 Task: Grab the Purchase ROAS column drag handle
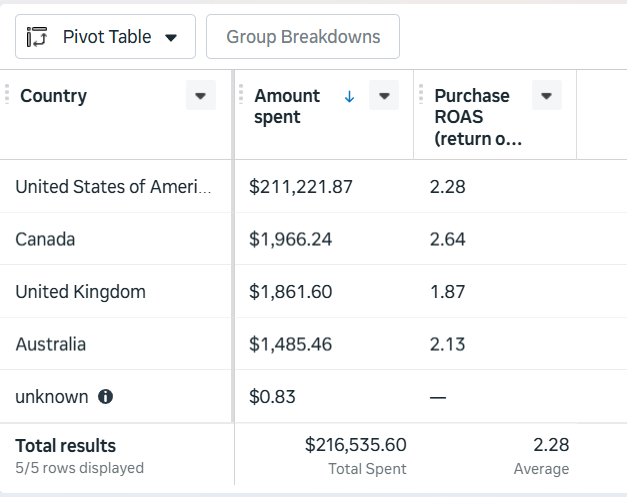pyautogui.click(x=421, y=95)
